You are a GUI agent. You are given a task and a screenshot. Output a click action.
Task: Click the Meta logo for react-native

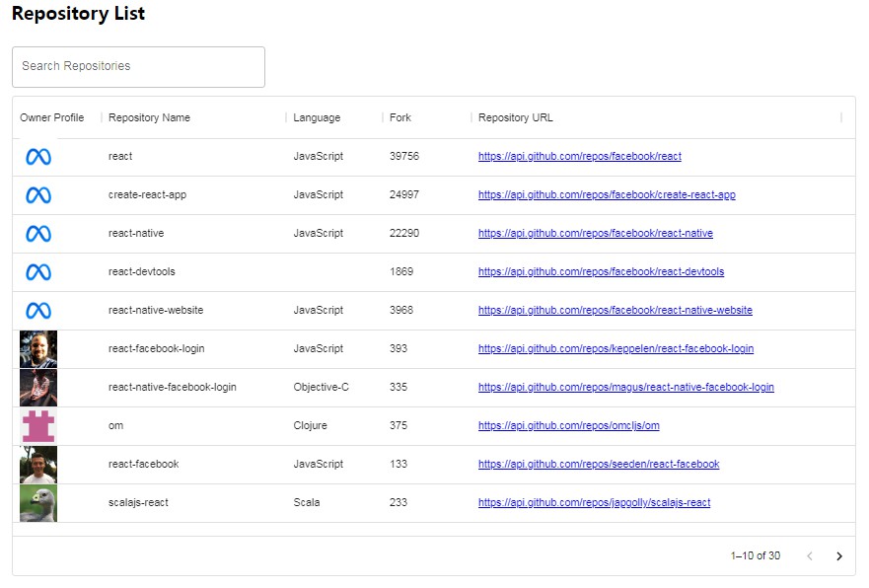[37, 233]
